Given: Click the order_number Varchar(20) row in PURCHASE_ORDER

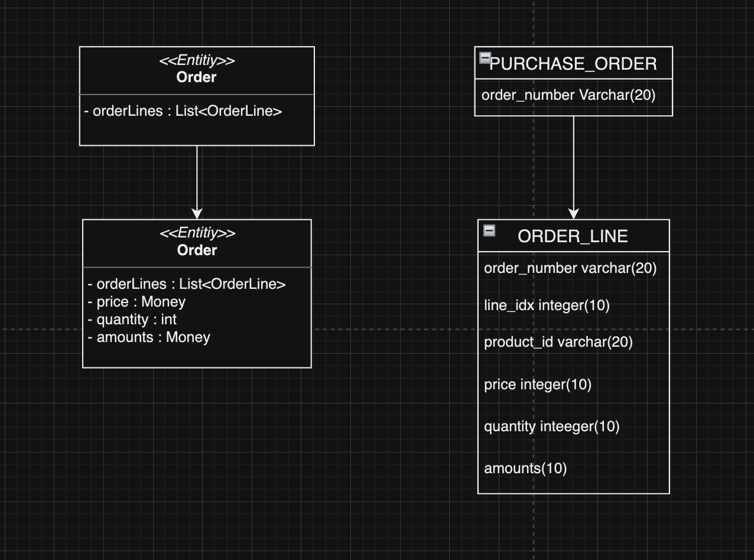Looking at the screenshot, I should [x=573, y=95].
